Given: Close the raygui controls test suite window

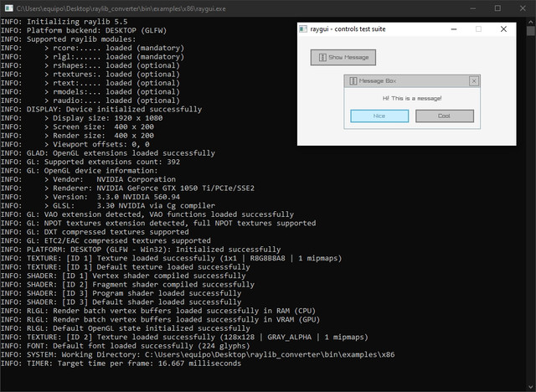Looking at the screenshot, I should point(503,29).
